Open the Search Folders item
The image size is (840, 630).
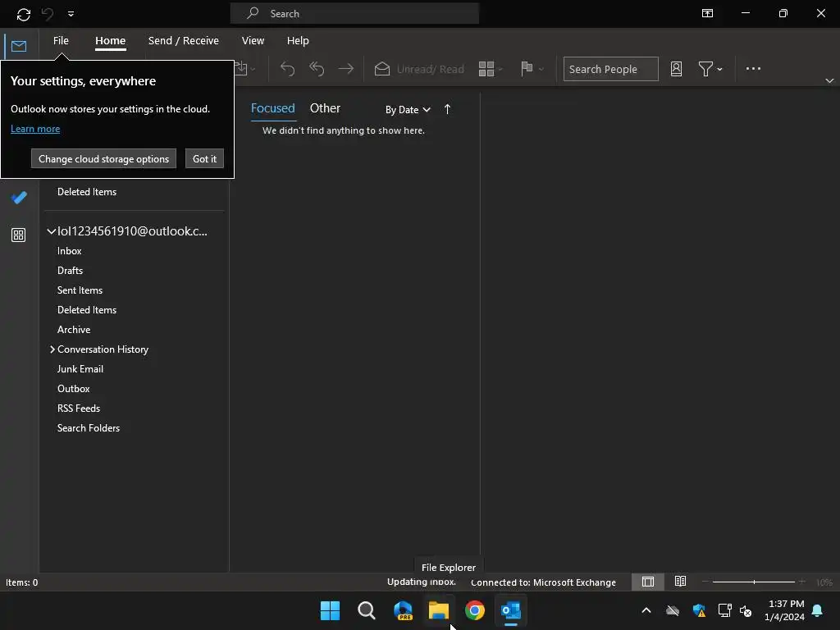click(x=89, y=428)
